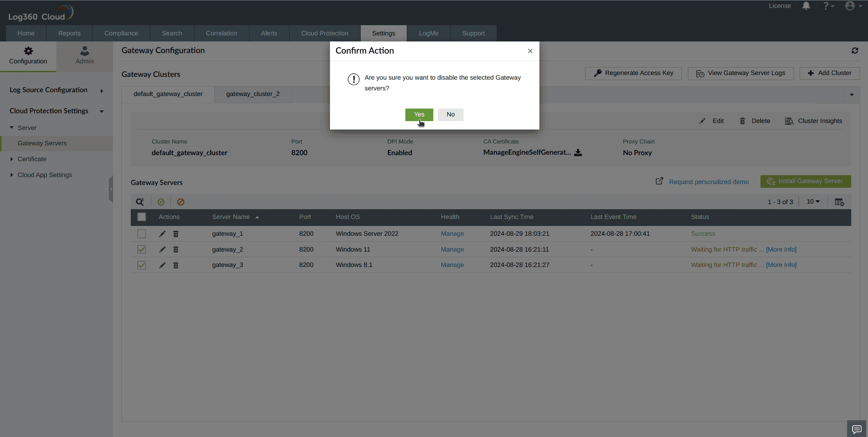This screenshot has height=437, width=868.
Task: Expand Cloud App Settings node
Action: coord(12,175)
